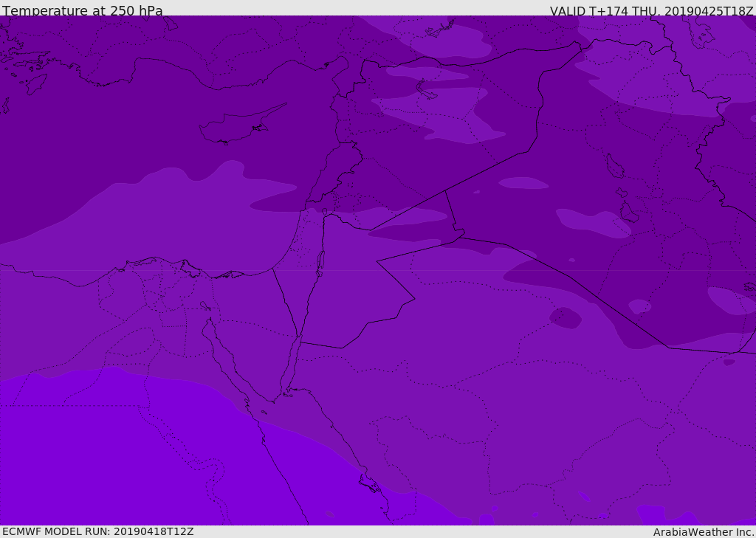Click the Persian Gulf coast at the right edge
The width and height of the screenshot is (756, 538).
pos(747,286)
